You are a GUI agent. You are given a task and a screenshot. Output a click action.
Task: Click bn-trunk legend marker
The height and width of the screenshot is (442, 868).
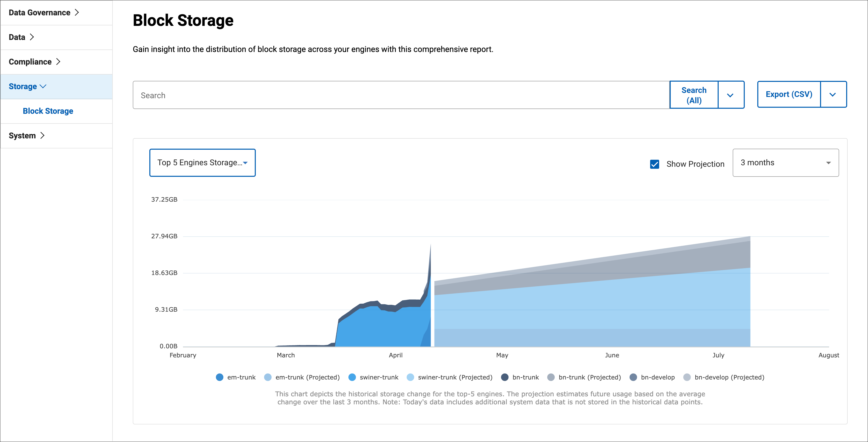pyautogui.click(x=505, y=377)
